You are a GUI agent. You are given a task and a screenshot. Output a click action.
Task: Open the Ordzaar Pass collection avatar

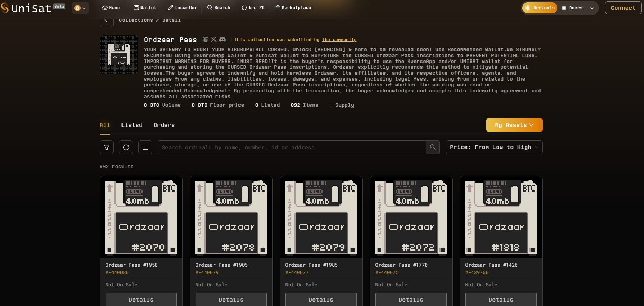[x=119, y=54]
